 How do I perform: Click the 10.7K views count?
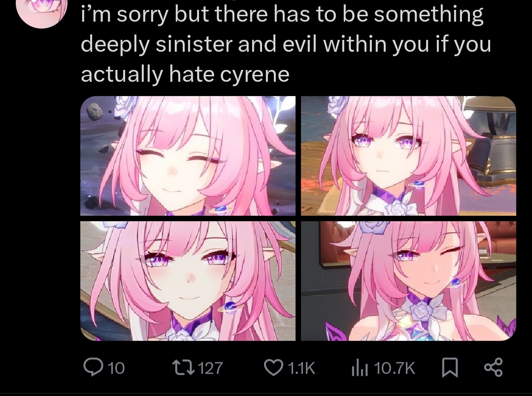point(395,368)
